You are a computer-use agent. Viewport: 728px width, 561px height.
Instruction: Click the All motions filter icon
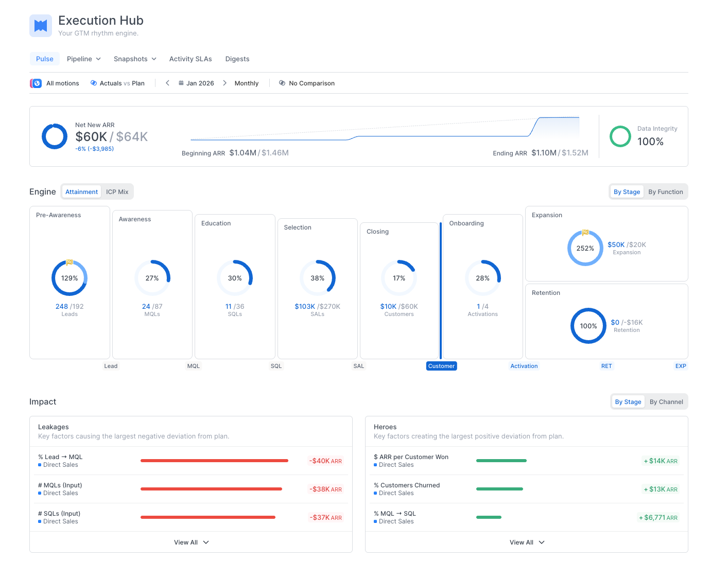(x=36, y=83)
